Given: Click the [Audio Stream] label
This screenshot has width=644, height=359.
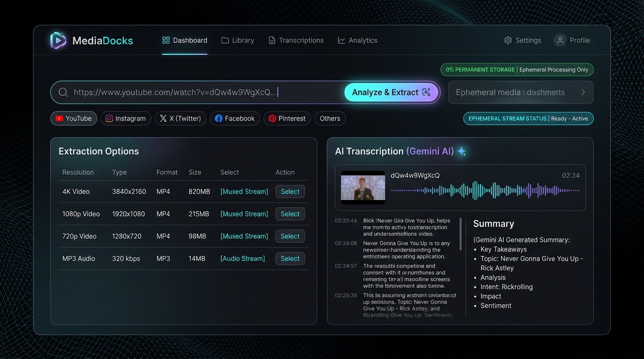Looking at the screenshot, I should click(x=242, y=258).
